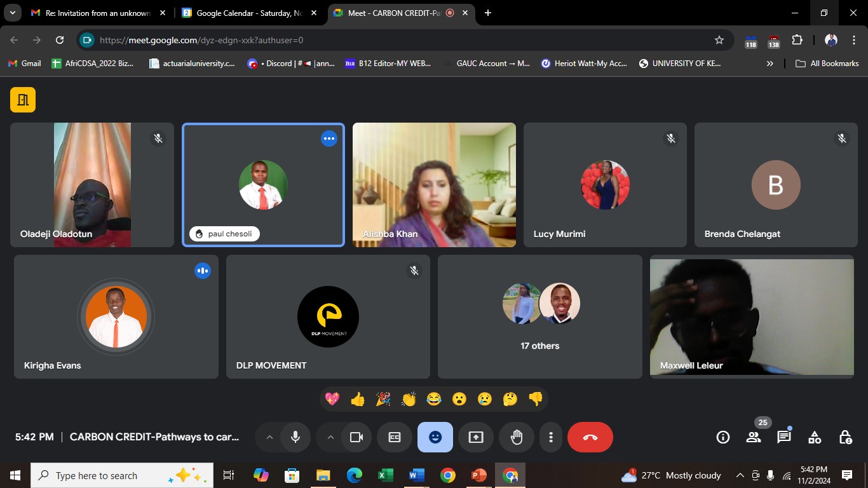Screen dimensions: 868x488
Task: Click the Present now screen-share icon
Action: (476, 437)
